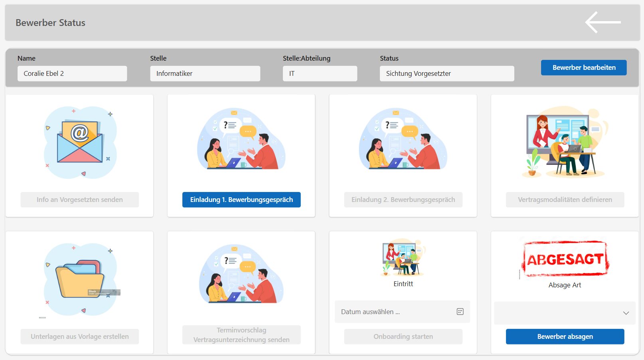
Task: Click the envelope email illustration
Action: (x=80, y=142)
